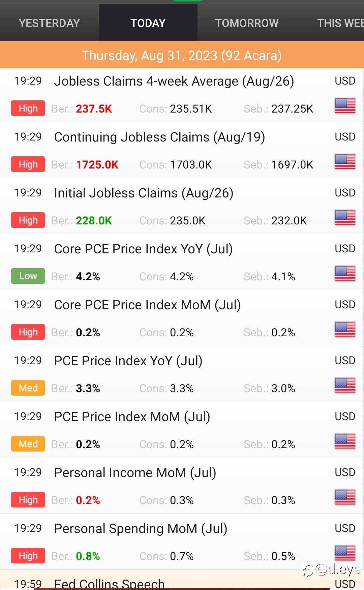The width and height of the screenshot is (364, 590).
Task: Click the Thursday, Aug 31, 2023 date header
Action: click(182, 55)
